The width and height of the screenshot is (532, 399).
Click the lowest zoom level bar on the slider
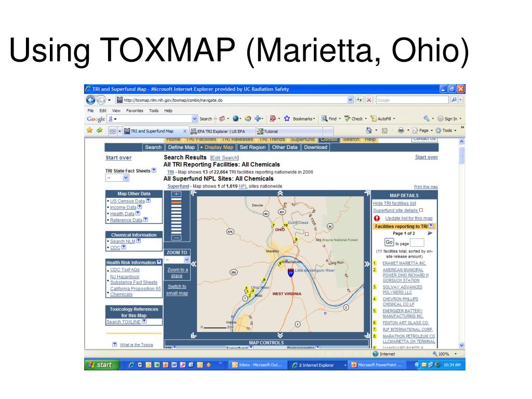click(x=176, y=232)
